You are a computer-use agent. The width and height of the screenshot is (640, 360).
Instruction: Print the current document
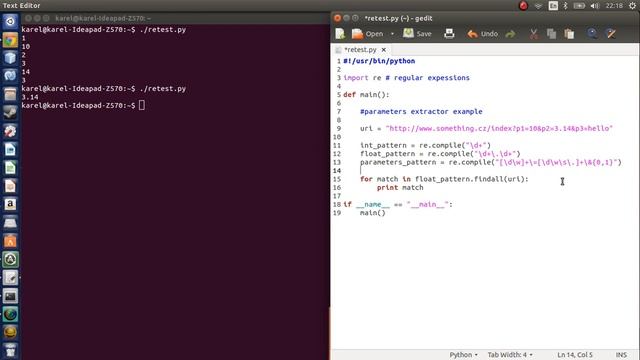pos(449,34)
